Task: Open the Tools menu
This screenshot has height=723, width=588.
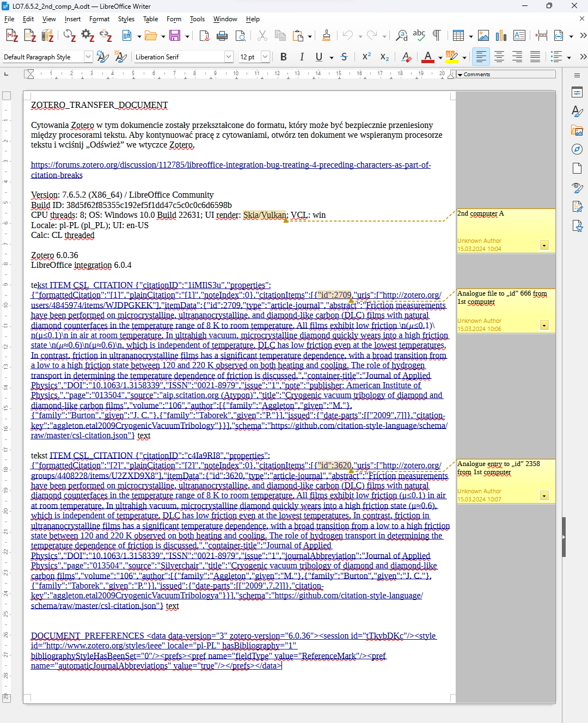Action: pos(197,19)
